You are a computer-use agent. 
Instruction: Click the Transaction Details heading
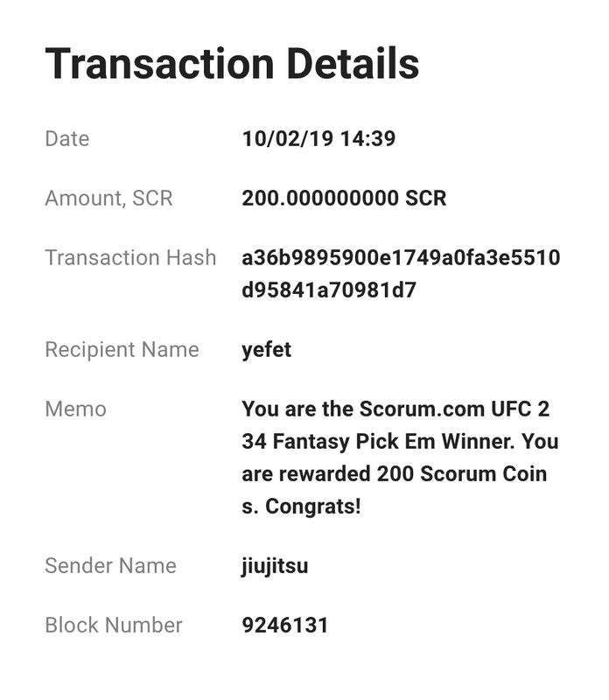[x=232, y=64]
